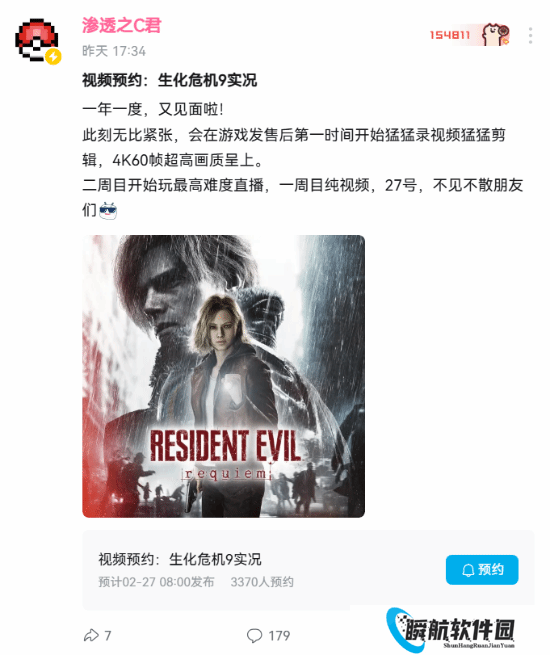Open the three-dot more options menu
The height and width of the screenshot is (655, 550).
tap(530, 36)
